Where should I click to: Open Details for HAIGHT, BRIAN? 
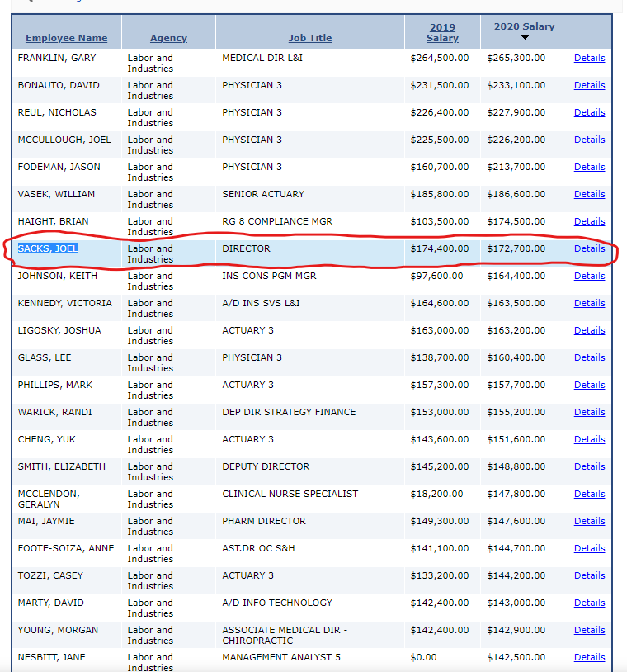[589, 221]
